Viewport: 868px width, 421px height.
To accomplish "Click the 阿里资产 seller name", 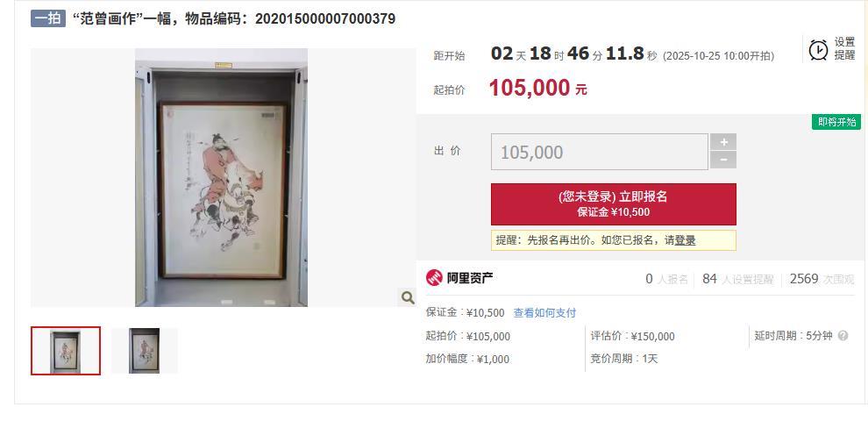I will (x=470, y=278).
